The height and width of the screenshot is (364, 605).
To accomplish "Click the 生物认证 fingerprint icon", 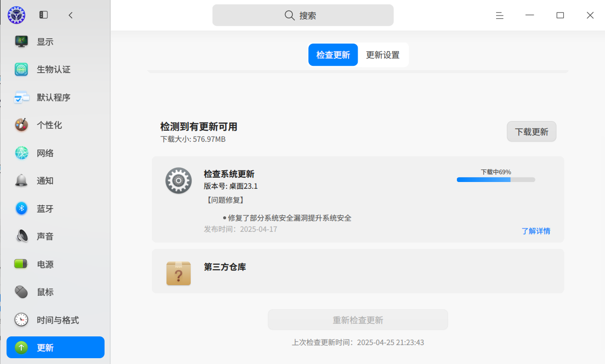I will 21,70.
